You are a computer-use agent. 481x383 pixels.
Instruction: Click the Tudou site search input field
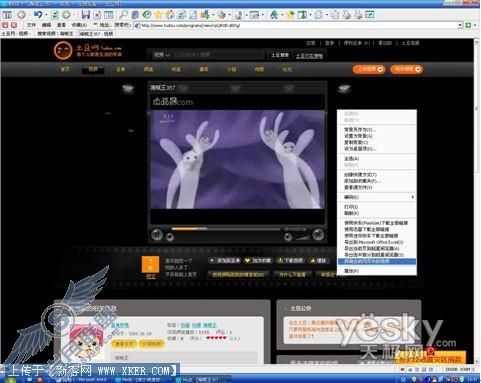tap(218, 55)
